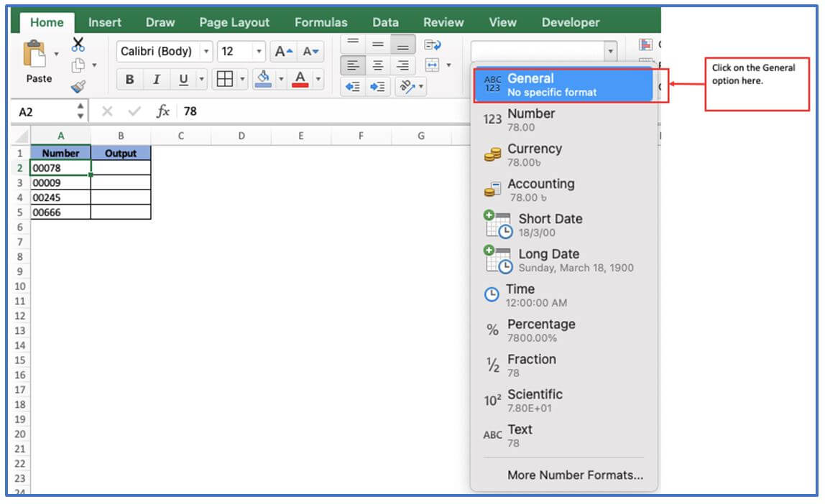Click the Fill Color paint bucket

pos(263,79)
